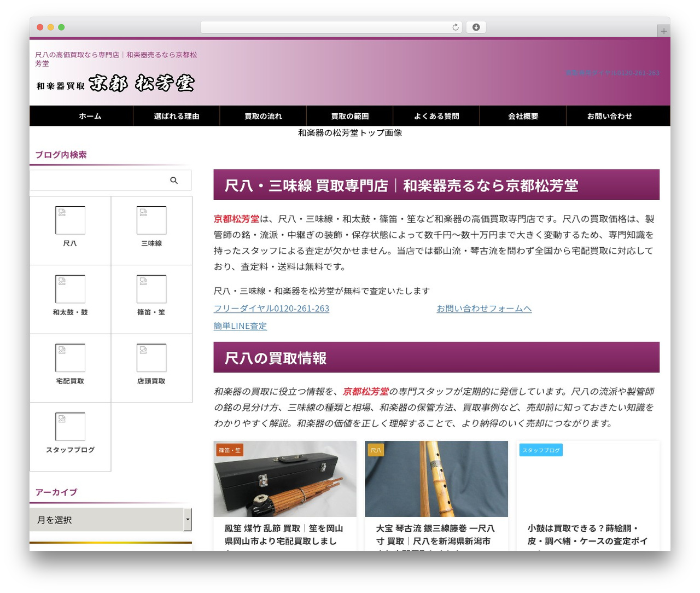Screen dimensions: 700x593
Task: Click the 尺八 tag on second article
Action: tap(376, 450)
